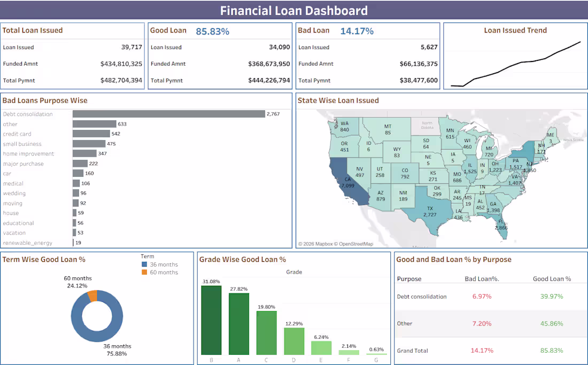Image resolution: width=588 pixels, height=365 pixels.
Task: Click the small business bar labeled 475
Action: pos(89,144)
